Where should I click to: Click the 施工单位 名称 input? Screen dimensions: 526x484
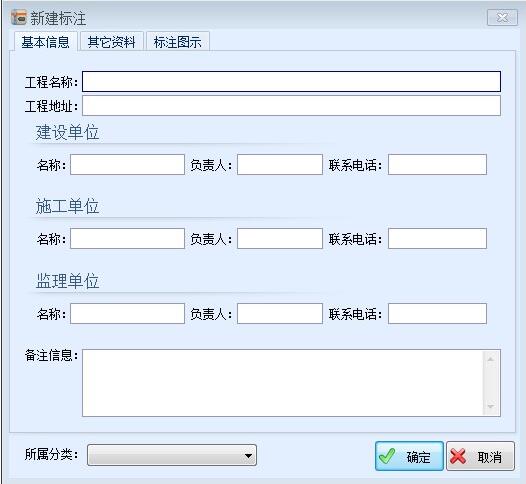coord(127,238)
